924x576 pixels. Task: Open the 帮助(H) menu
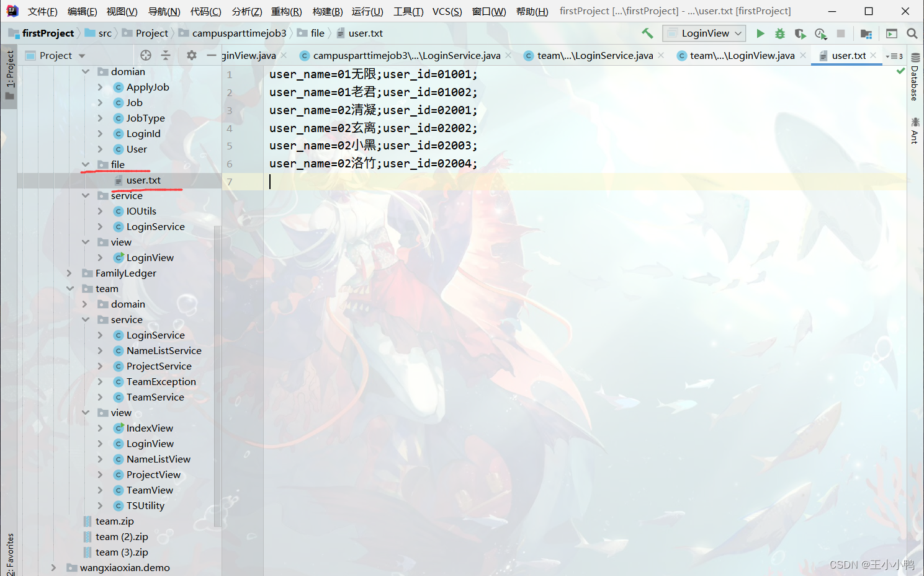pyautogui.click(x=532, y=11)
